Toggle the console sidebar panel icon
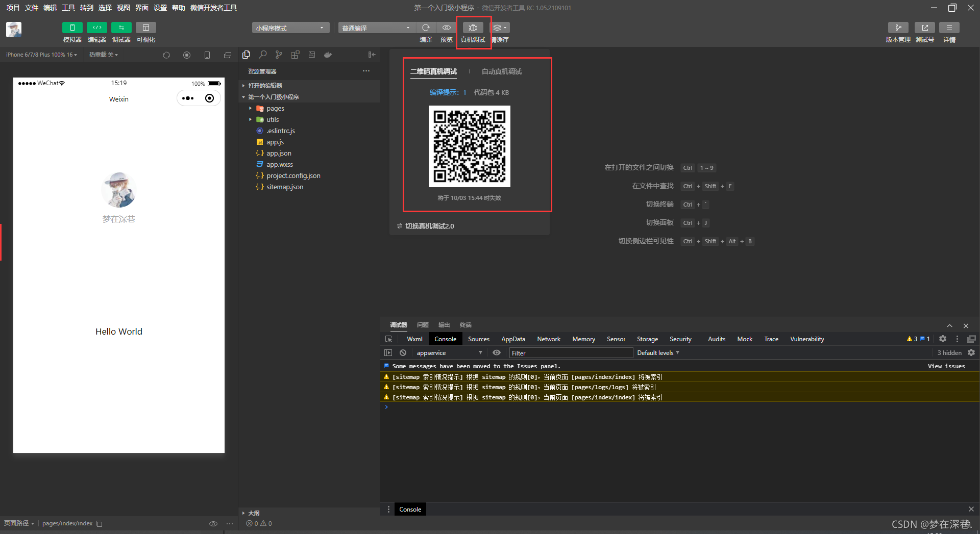This screenshot has width=980, height=534. (x=388, y=353)
